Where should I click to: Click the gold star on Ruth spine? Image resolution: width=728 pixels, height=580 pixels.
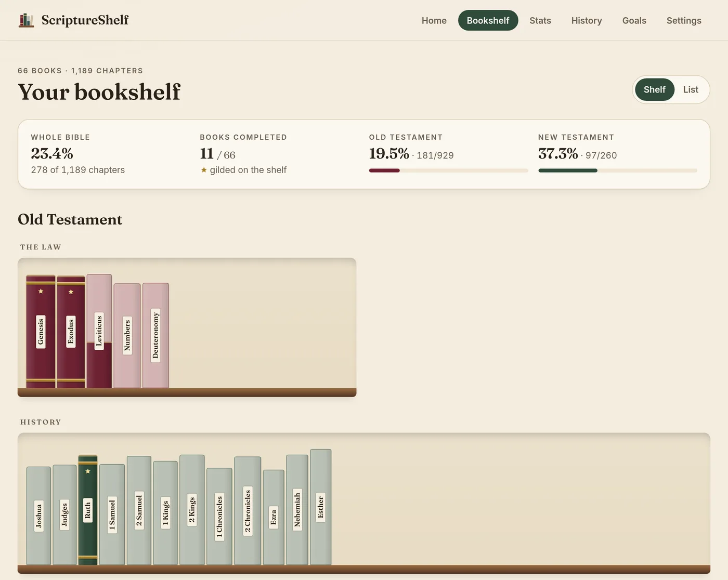pos(88,471)
